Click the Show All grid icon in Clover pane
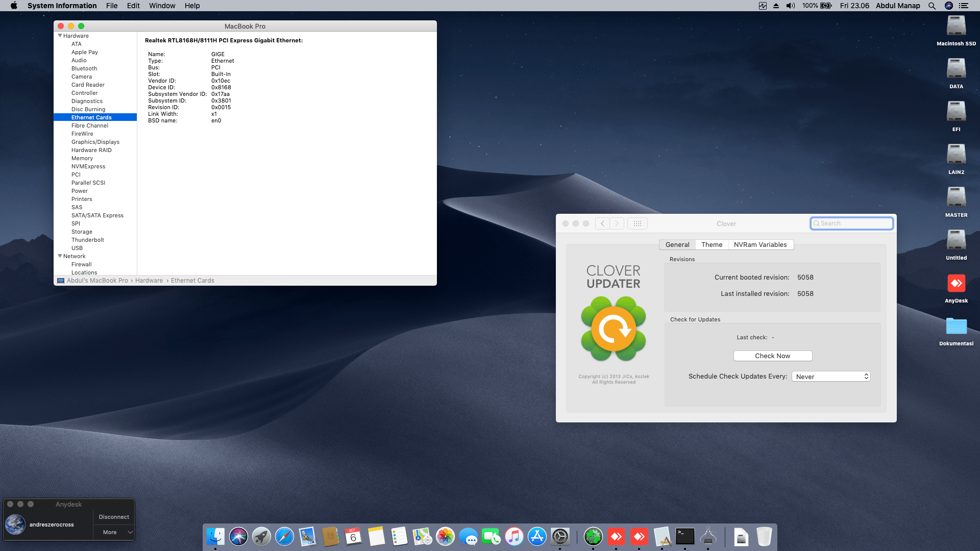The image size is (980, 551). point(637,223)
